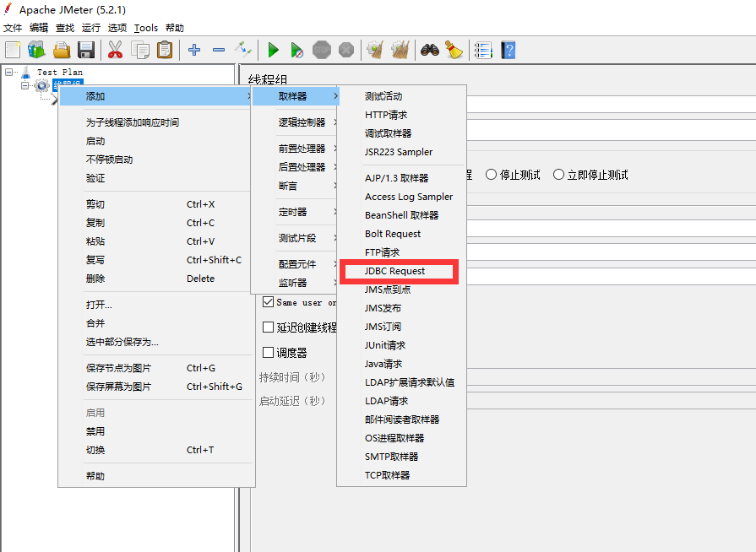Image resolution: width=756 pixels, height=552 pixels.
Task: Click the Cut scissors toolbar icon
Action: point(116,50)
